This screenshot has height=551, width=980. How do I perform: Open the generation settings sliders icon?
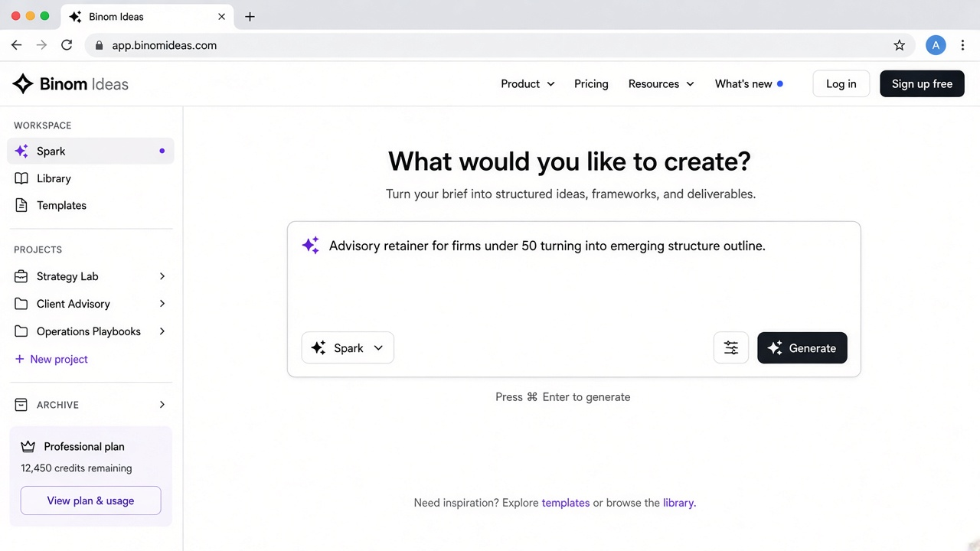[x=731, y=348]
